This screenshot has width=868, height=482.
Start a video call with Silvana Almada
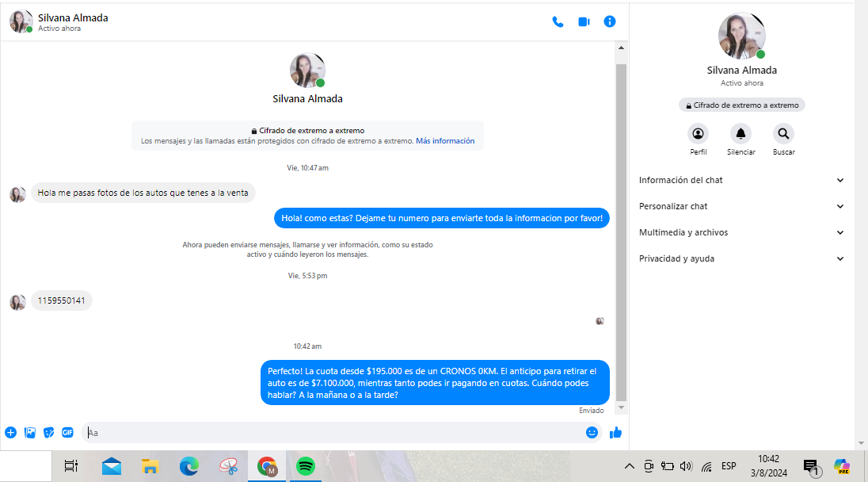pyautogui.click(x=584, y=21)
